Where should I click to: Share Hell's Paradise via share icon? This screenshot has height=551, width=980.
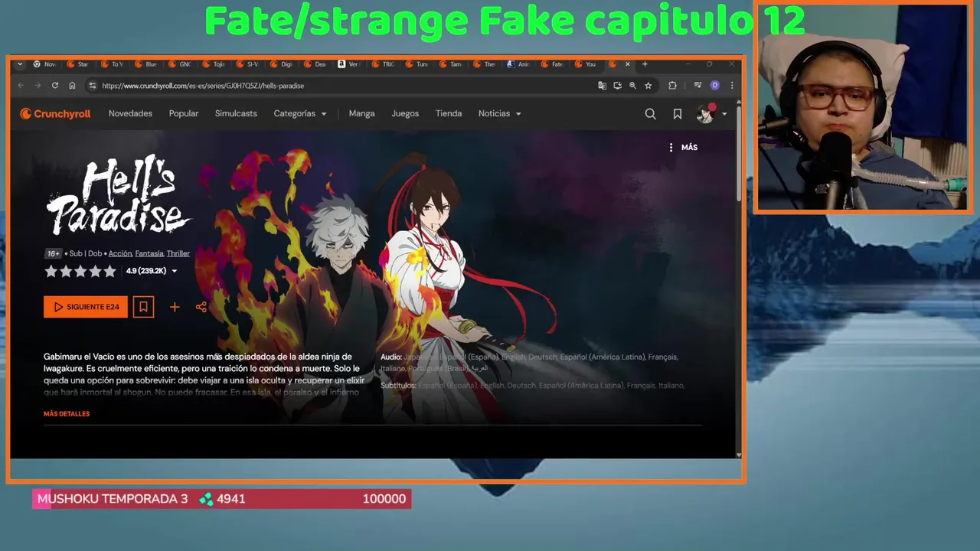[201, 307]
